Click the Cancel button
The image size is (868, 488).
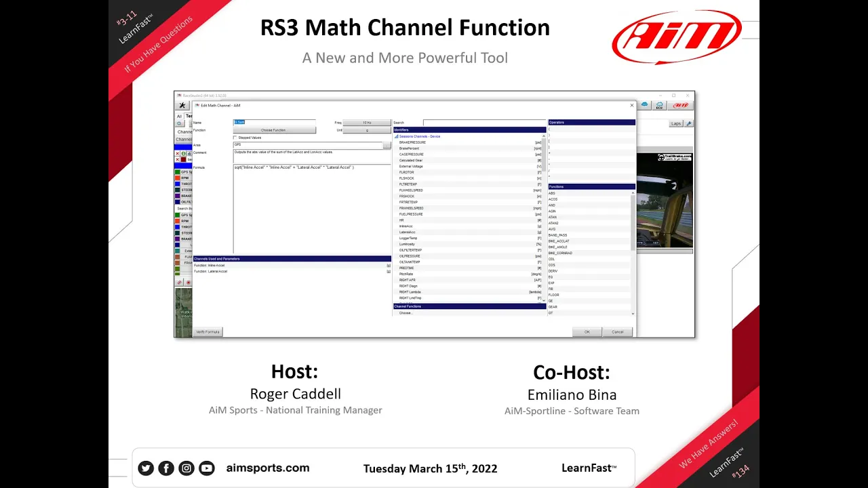tap(618, 332)
